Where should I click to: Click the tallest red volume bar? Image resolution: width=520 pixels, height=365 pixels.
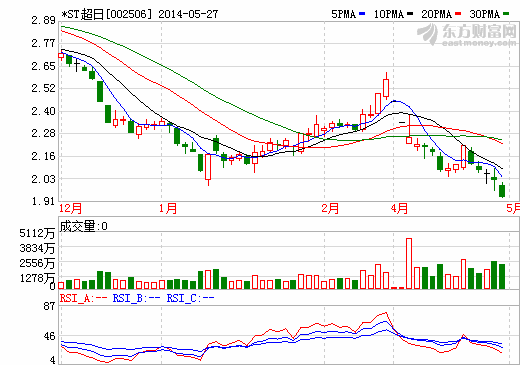[409, 263]
